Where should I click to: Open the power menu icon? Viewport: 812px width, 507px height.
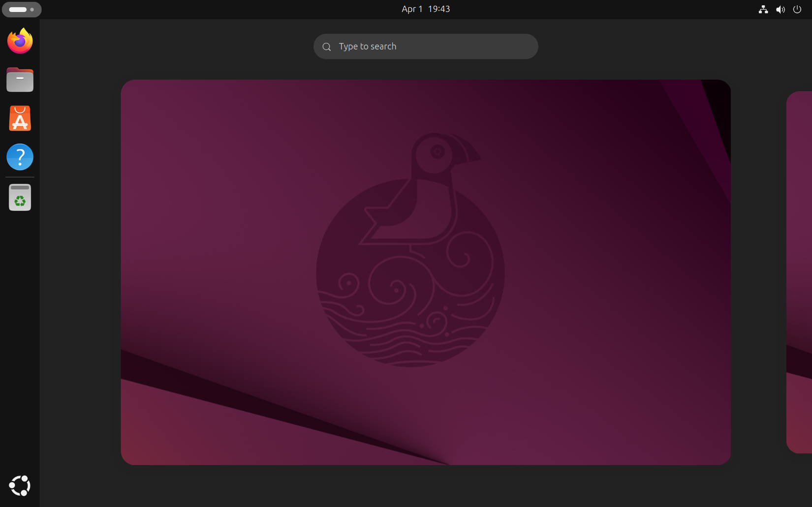click(x=797, y=9)
